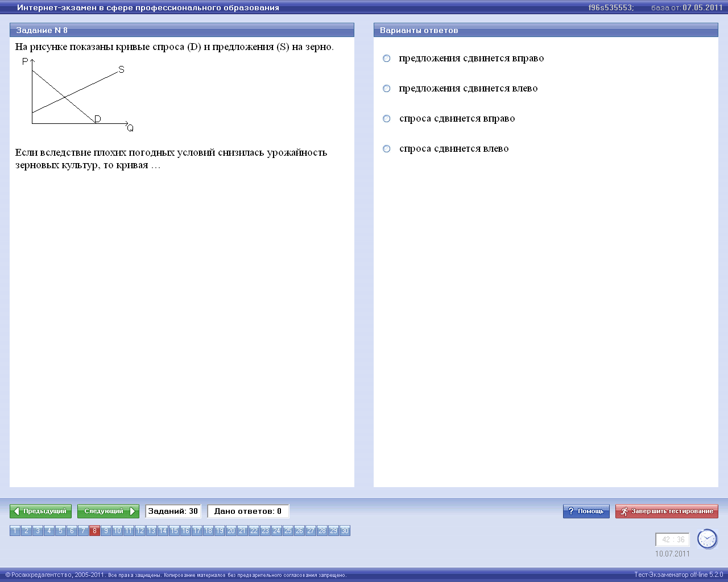The height and width of the screenshot is (582, 728).
Task: Switch to question 25
Action: click(x=288, y=531)
